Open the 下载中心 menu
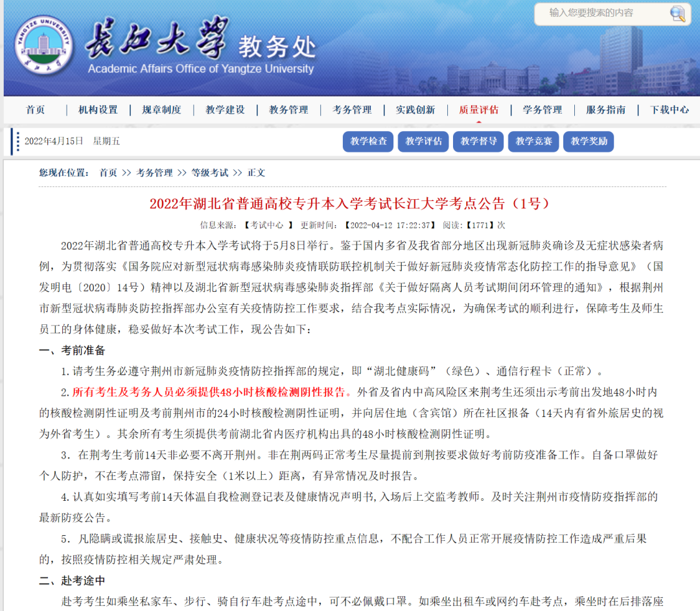Viewport: 700px width, 611px height. pos(670,110)
